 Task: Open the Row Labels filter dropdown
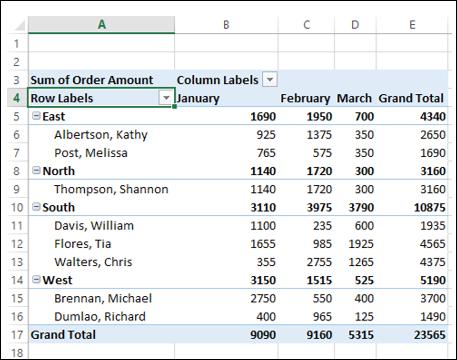pos(166,98)
